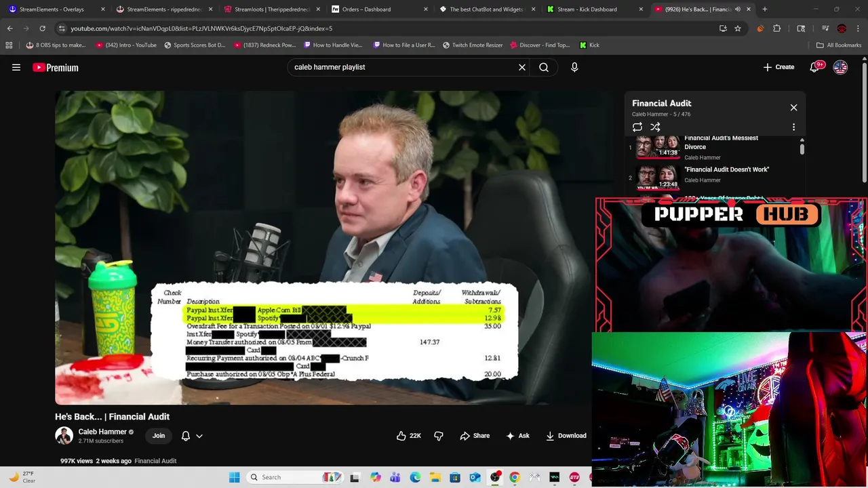Screen dimensions: 868x488
Task: Open Outlook from the taskbar
Action: point(475,477)
